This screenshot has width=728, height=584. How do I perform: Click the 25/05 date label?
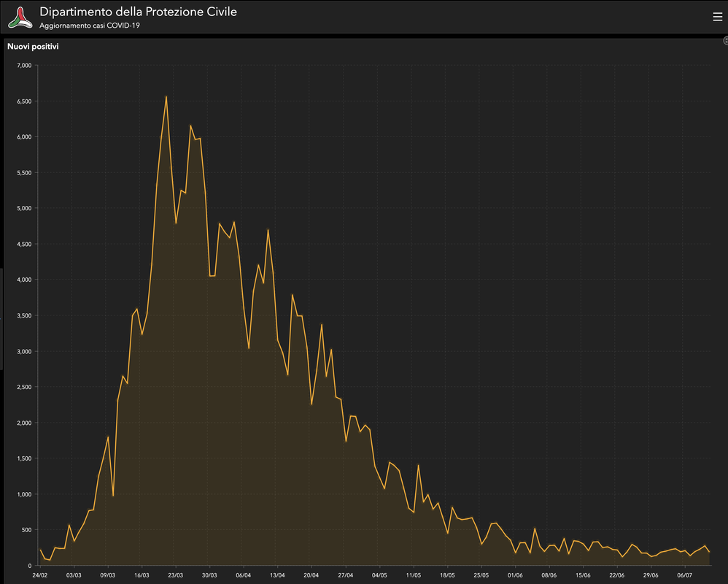[481, 575]
